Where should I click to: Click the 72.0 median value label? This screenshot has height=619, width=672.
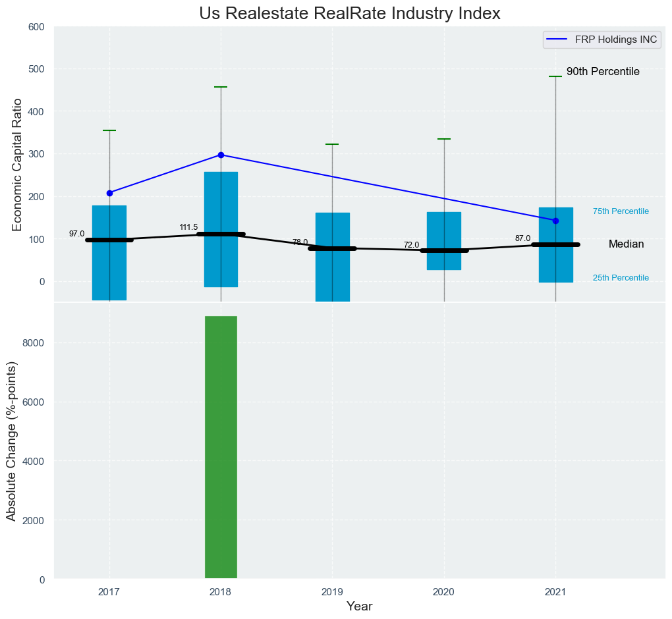[411, 245]
